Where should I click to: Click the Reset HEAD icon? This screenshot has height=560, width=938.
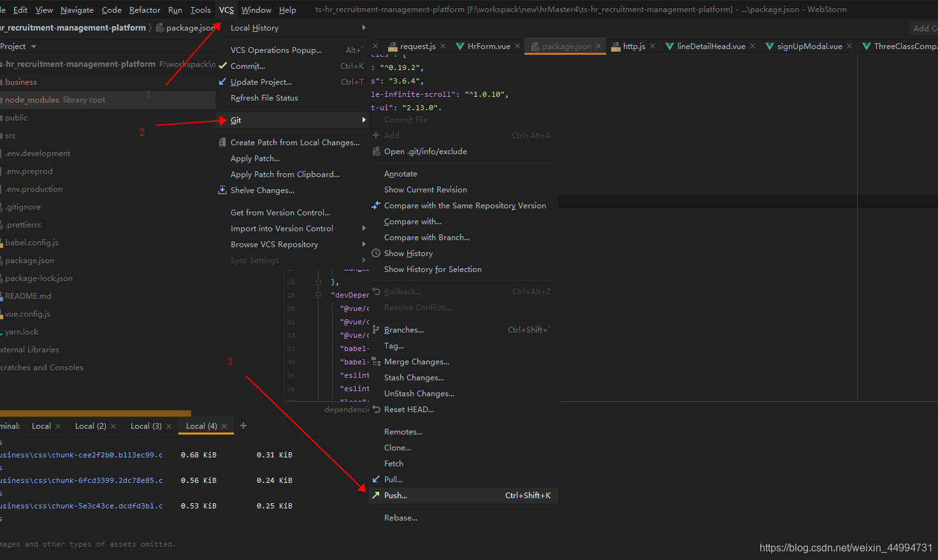tap(376, 409)
